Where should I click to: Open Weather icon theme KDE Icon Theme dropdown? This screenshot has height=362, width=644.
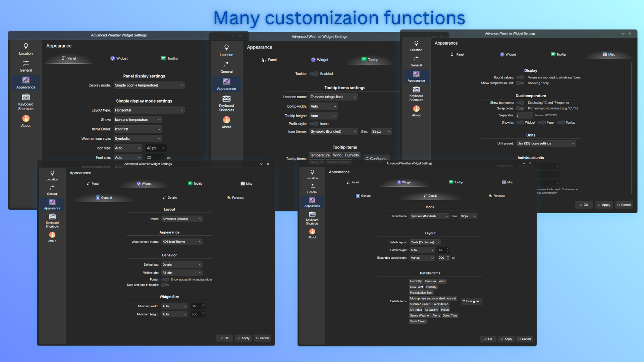(182, 242)
